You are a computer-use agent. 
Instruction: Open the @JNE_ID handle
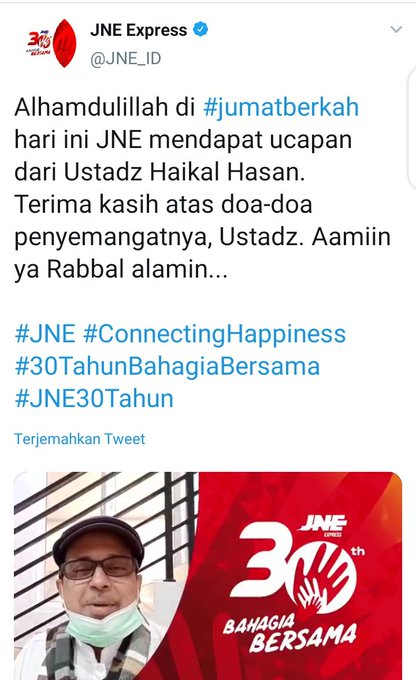click(x=126, y=58)
